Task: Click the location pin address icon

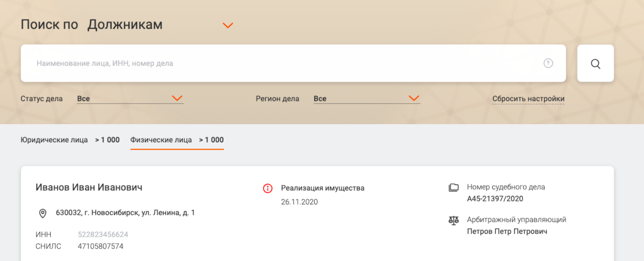Action: 43,213
